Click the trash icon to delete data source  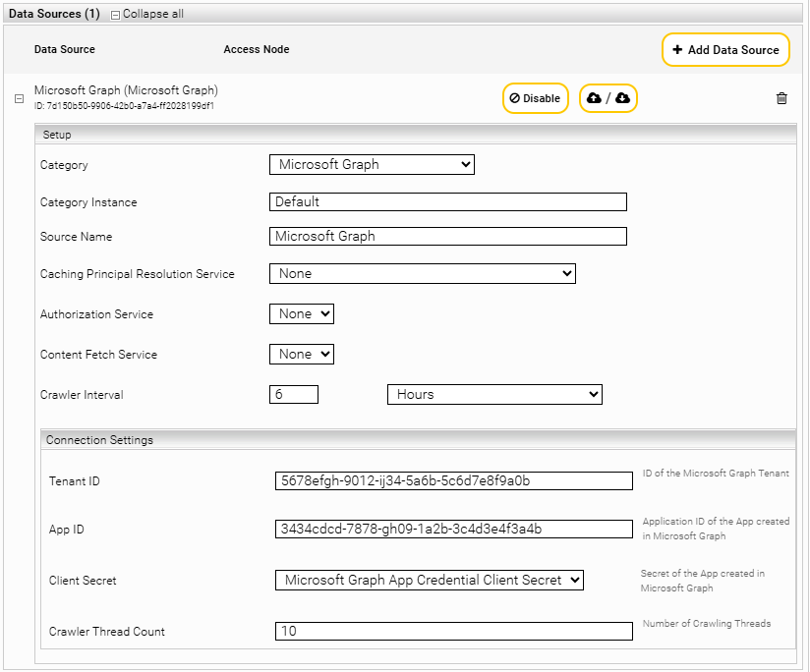[x=781, y=98]
